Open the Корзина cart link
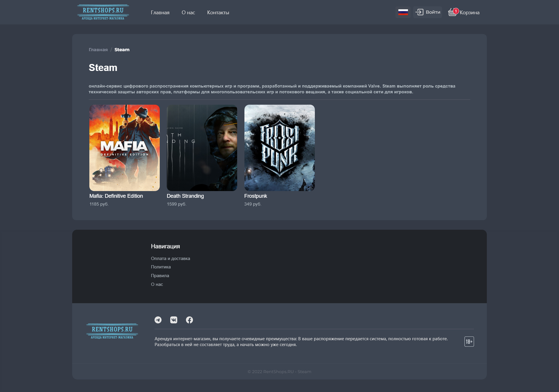559x392 pixels. click(x=470, y=13)
